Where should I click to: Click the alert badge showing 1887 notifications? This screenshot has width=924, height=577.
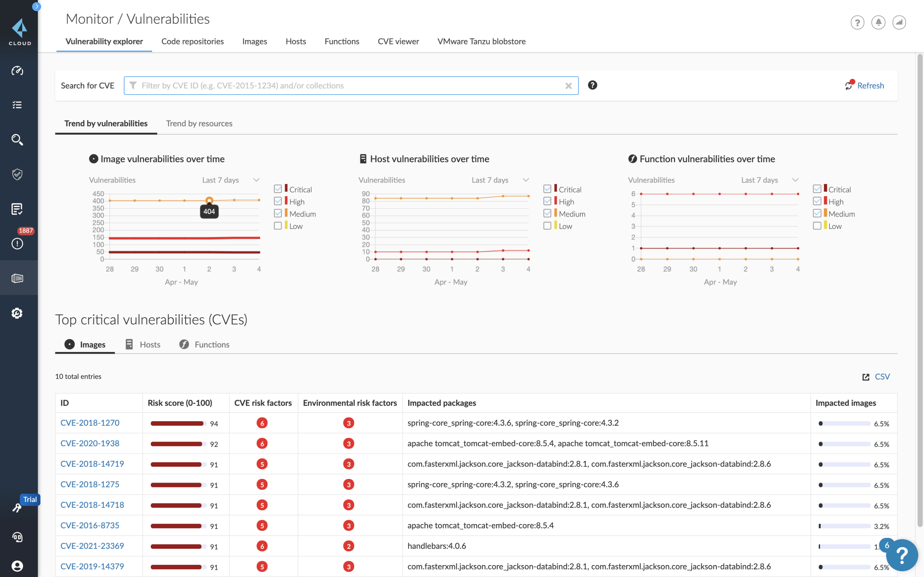pos(25,231)
